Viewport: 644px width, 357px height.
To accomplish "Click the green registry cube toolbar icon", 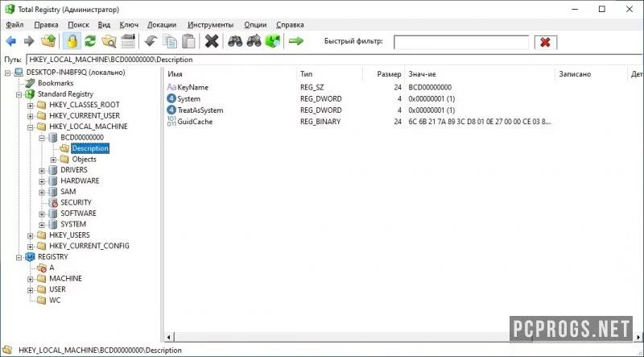I will pyautogui.click(x=273, y=41).
